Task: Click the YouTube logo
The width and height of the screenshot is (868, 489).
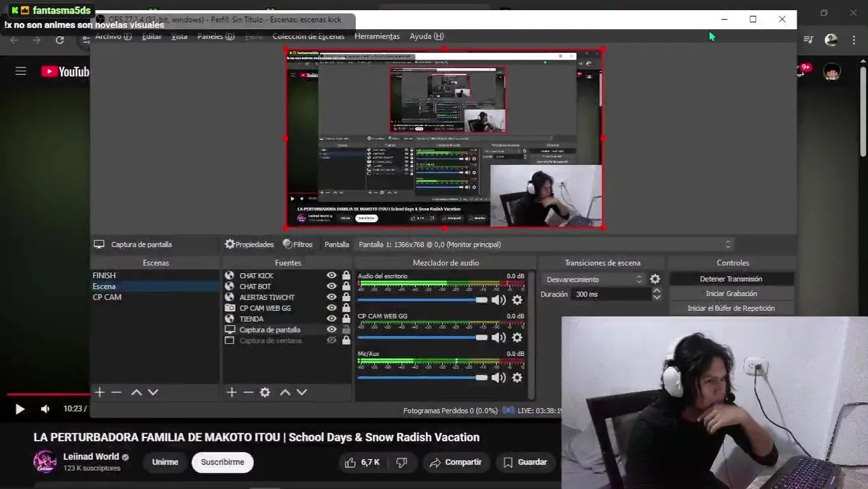Action: point(65,71)
